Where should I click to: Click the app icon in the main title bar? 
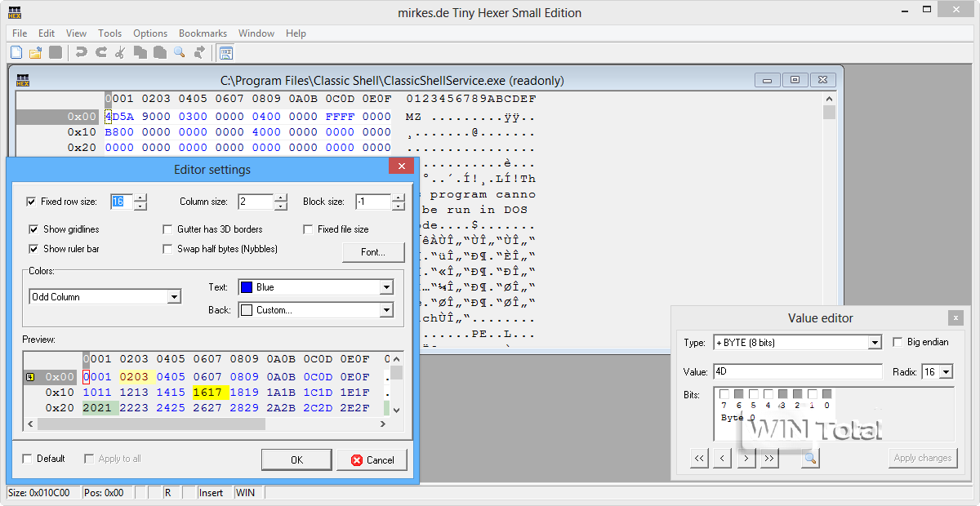(x=15, y=12)
